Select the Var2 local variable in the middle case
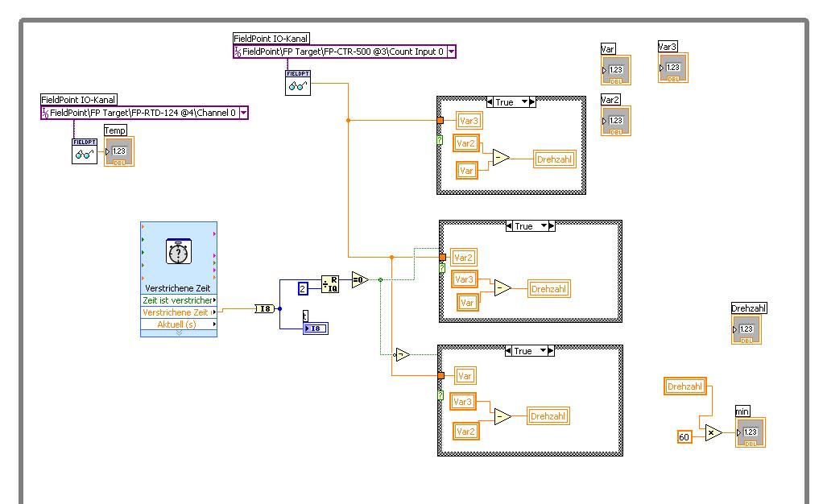The height and width of the screenshot is (504, 823). tap(463, 258)
